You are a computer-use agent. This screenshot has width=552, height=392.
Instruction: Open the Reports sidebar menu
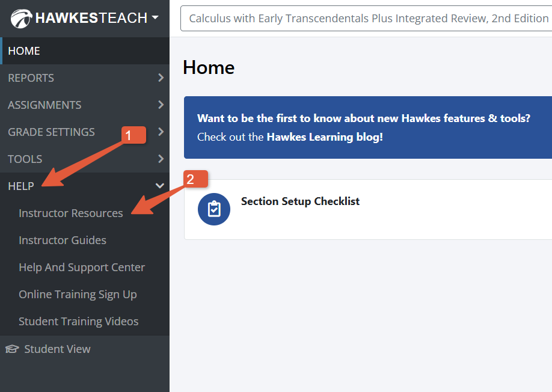point(31,78)
